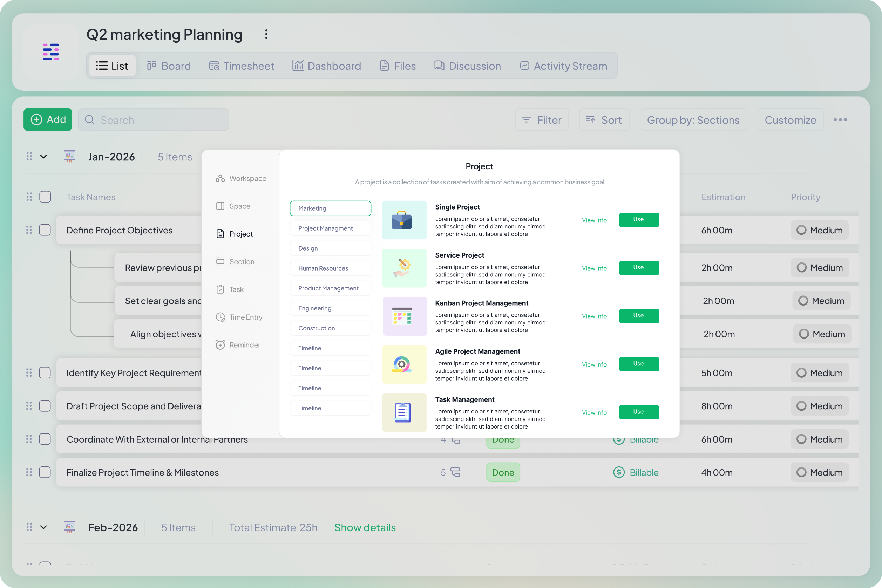882x588 pixels.
Task: Select Space in the create menu
Action: pos(233,206)
